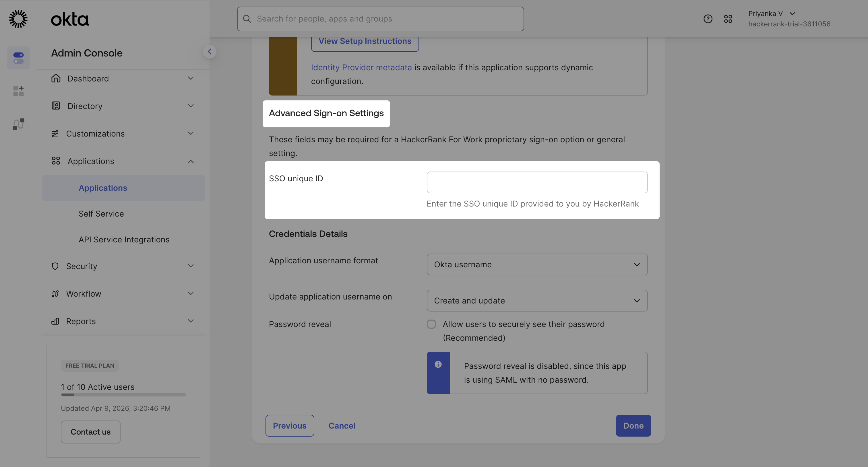Enable Allow users to securely see password checkbox
The image size is (868, 467).
[x=431, y=324]
